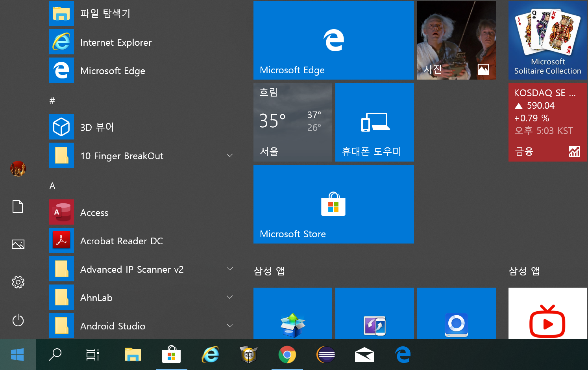This screenshot has height=370, width=588.
Task: Open Google Chrome on the taskbar
Action: pyautogui.click(x=287, y=355)
